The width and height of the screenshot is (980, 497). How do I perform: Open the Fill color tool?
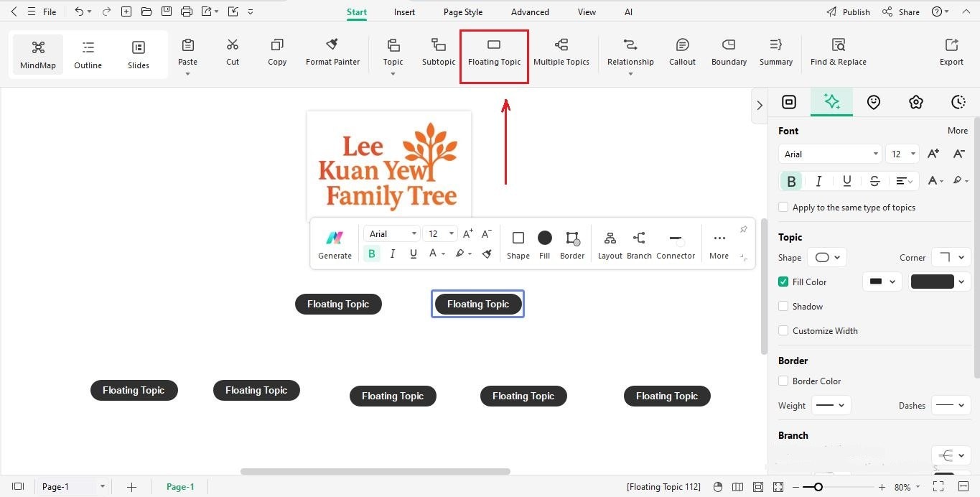tap(544, 244)
